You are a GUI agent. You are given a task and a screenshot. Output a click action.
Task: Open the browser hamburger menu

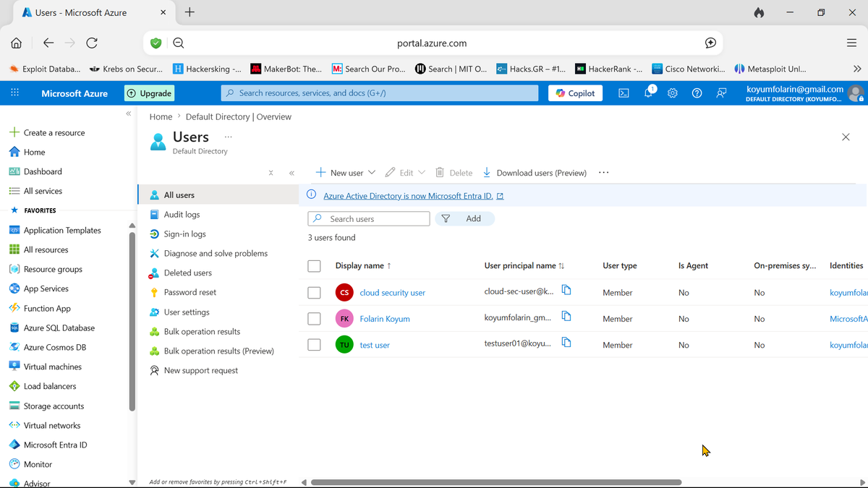pos(851,43)
